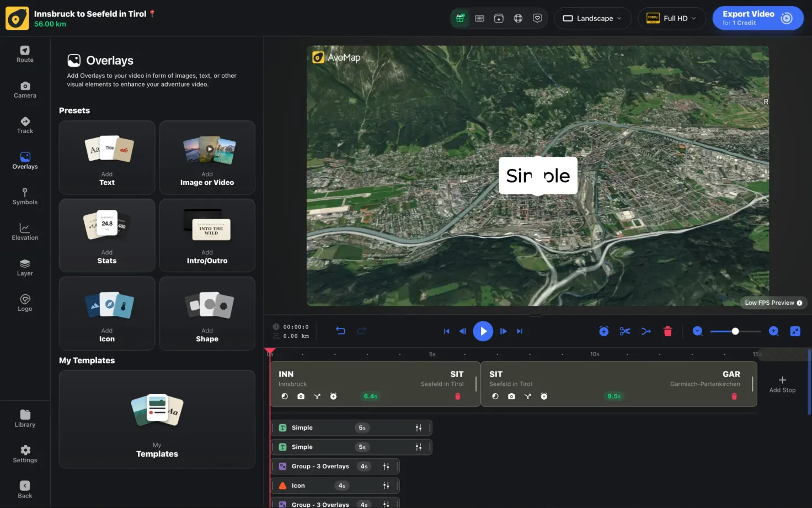
Task: Select the Add Text preset card
Action: [107, 157]
